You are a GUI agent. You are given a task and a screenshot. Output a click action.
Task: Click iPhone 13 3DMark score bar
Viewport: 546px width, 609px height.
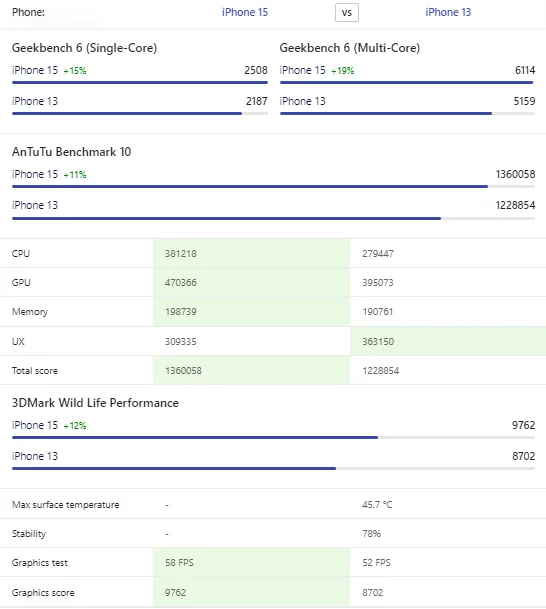click(x=273, y=468)
